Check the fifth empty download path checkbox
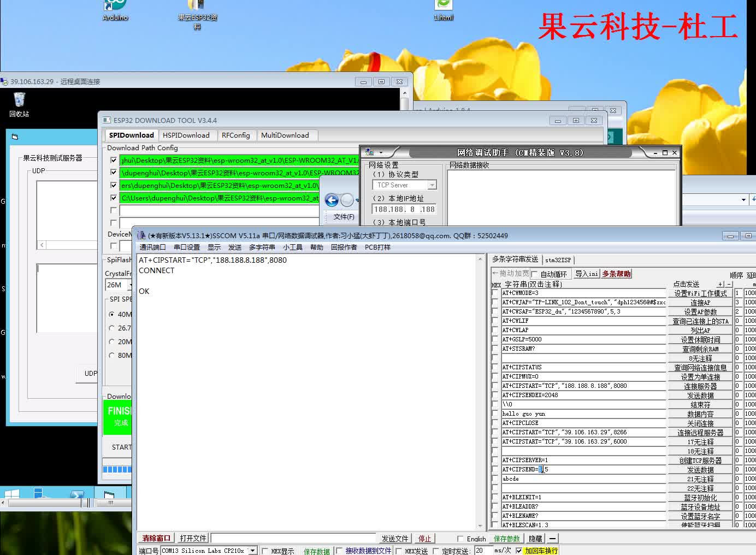Screen dimensions: 756x555 coord(114,210)
